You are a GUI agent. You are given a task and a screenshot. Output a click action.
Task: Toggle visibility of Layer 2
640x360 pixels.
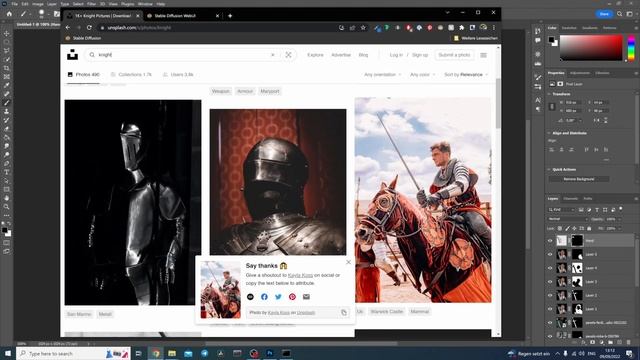[x=550, y=296]
